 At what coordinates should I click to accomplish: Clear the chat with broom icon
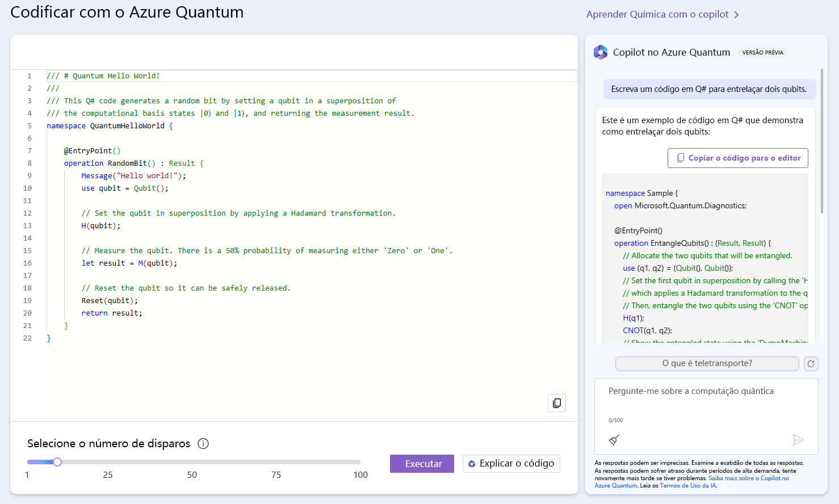click(x=614, y=440)
